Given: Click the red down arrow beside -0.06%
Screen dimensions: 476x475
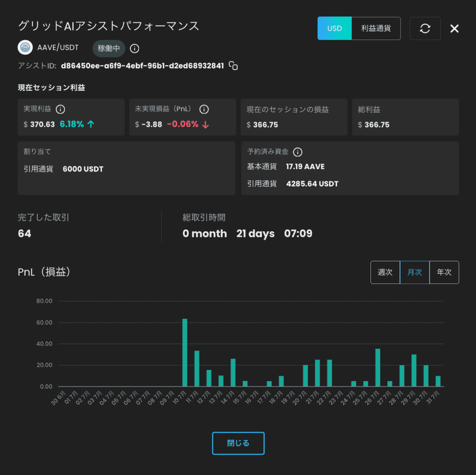Looking at the screenshot, I should point(205,125).
